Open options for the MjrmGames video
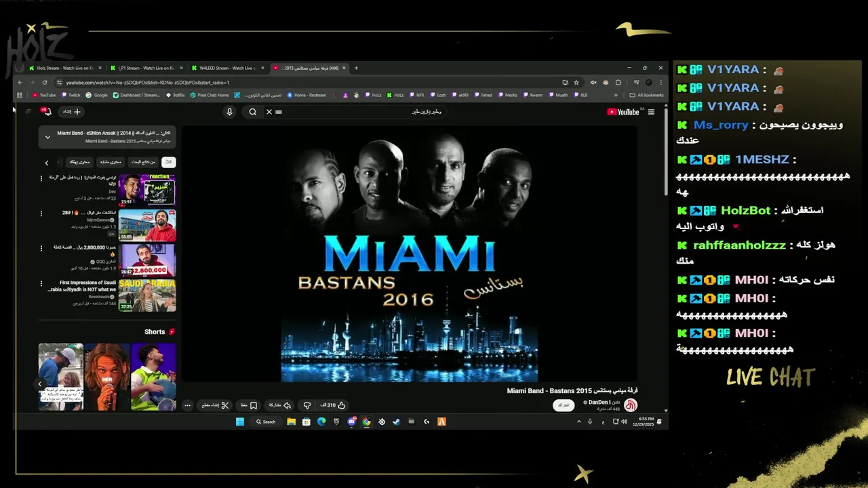Viewport: 868px width, 488px height. point(41,213)
